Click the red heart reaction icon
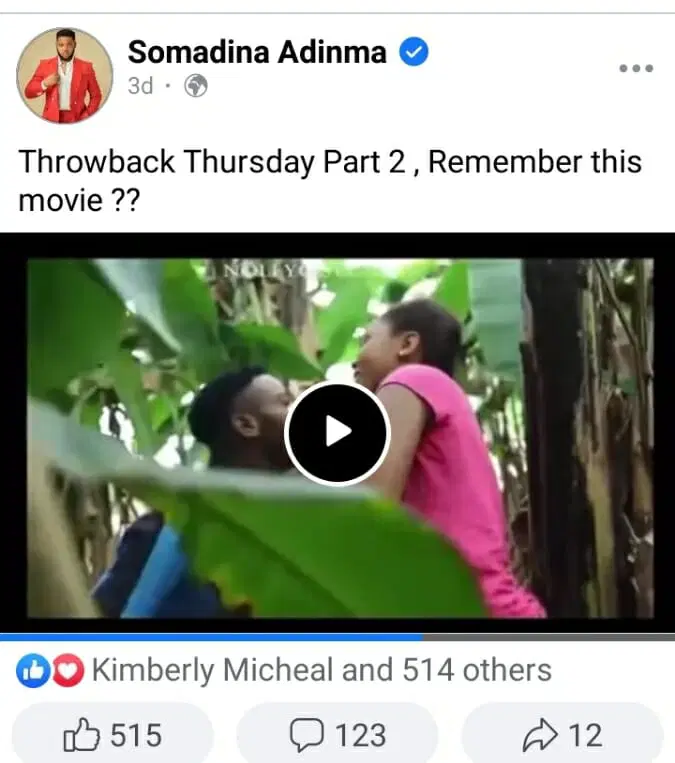Screen dimensions: 675x763 point(68,671)
